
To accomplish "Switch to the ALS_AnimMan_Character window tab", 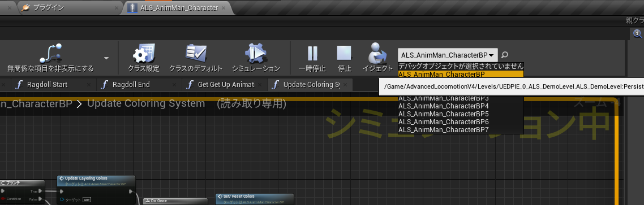I will 179,7.
